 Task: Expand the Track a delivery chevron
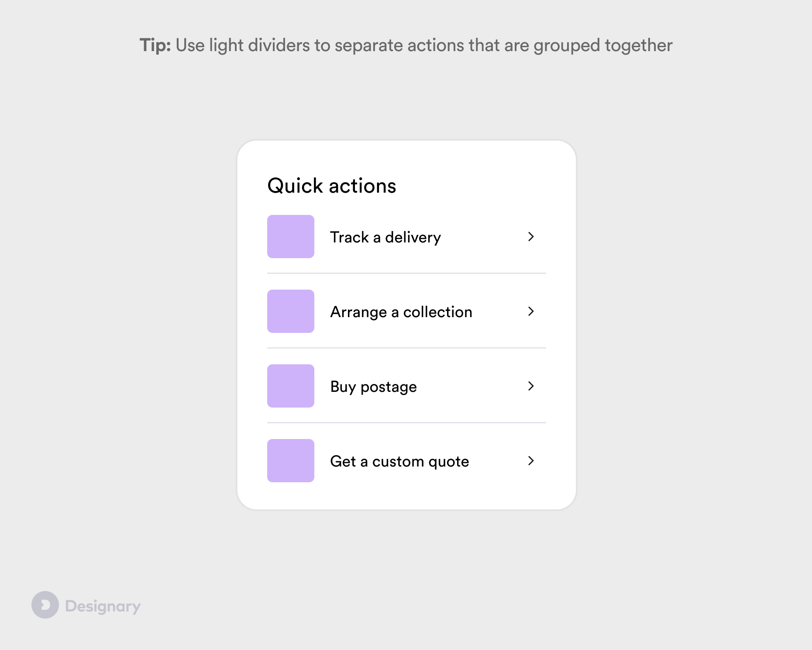point(531,236)
